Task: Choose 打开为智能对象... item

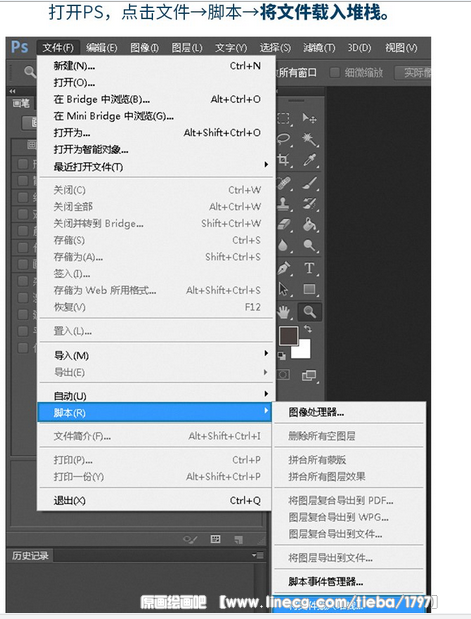Action: tap(156, 150)
